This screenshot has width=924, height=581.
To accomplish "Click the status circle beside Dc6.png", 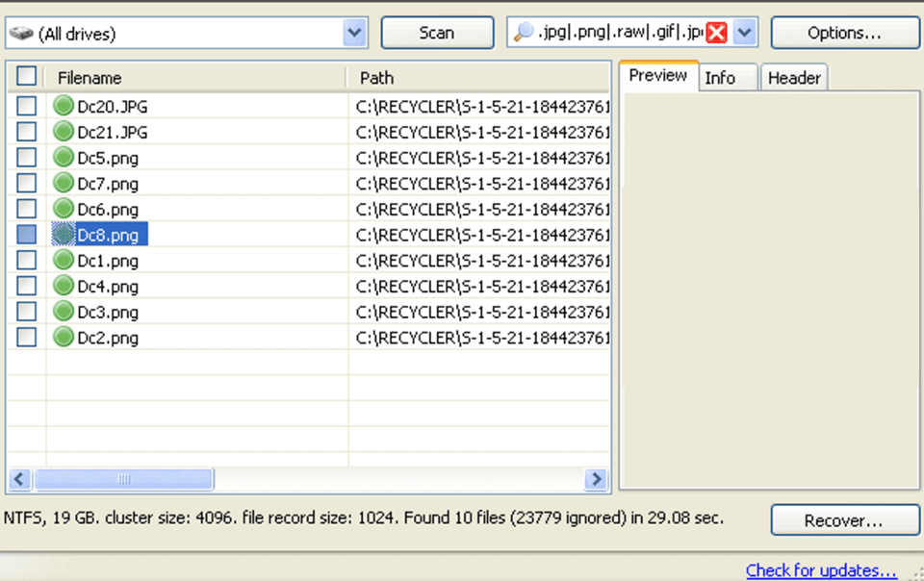I will tap(63, 209).
